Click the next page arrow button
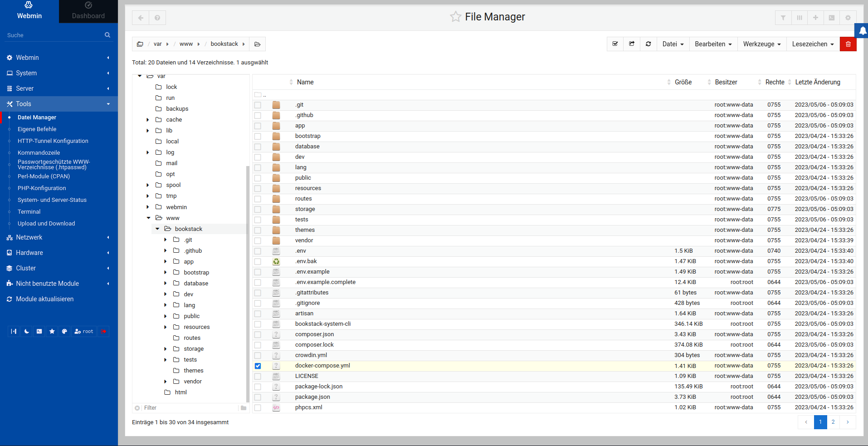Image resolution: width=868 pixels, height=446 pixels. tap(848, 422)
